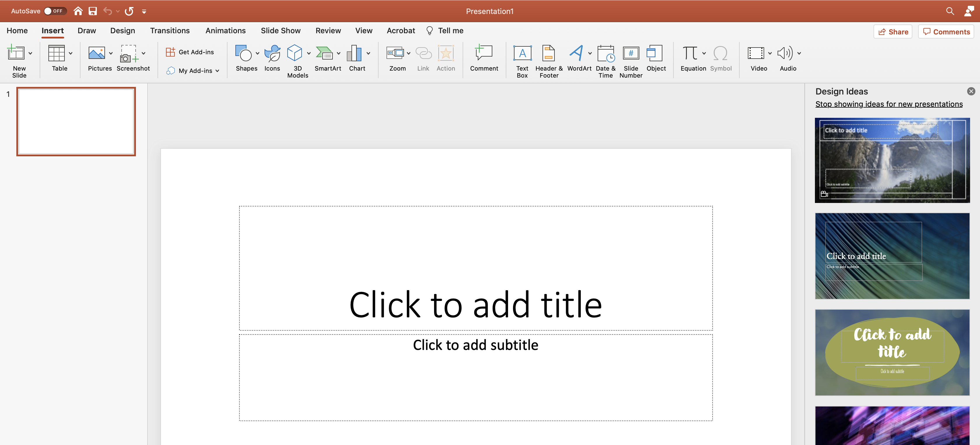Open the Table dropdown arrow
Viewport: 980px width, 445px height.
click(71, 54)
